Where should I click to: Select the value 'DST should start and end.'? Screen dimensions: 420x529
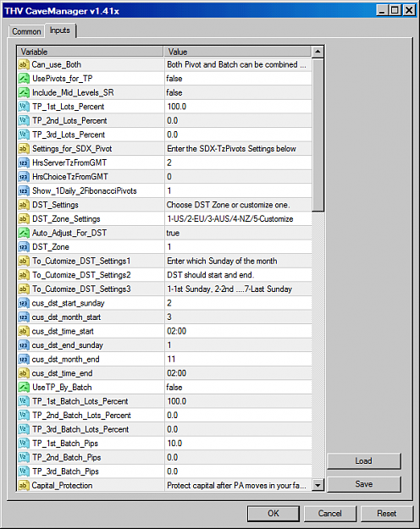click(x=210, y=275)
